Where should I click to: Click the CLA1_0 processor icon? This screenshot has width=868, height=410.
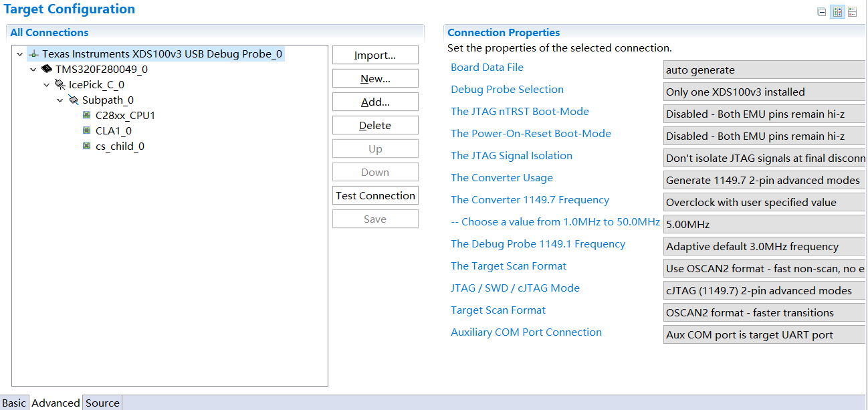86,130
